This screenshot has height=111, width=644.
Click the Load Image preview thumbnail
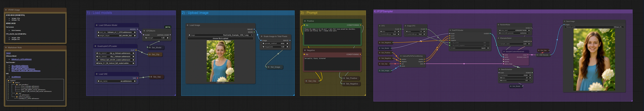220,61
